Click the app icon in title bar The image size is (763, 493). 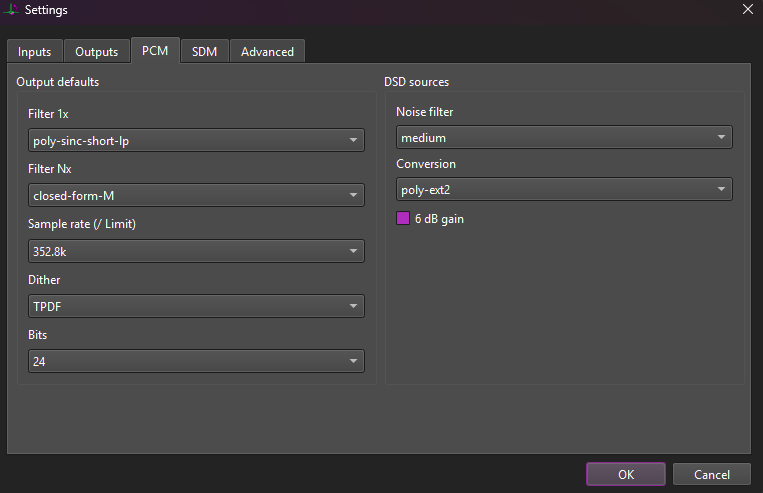pos(11,9)
